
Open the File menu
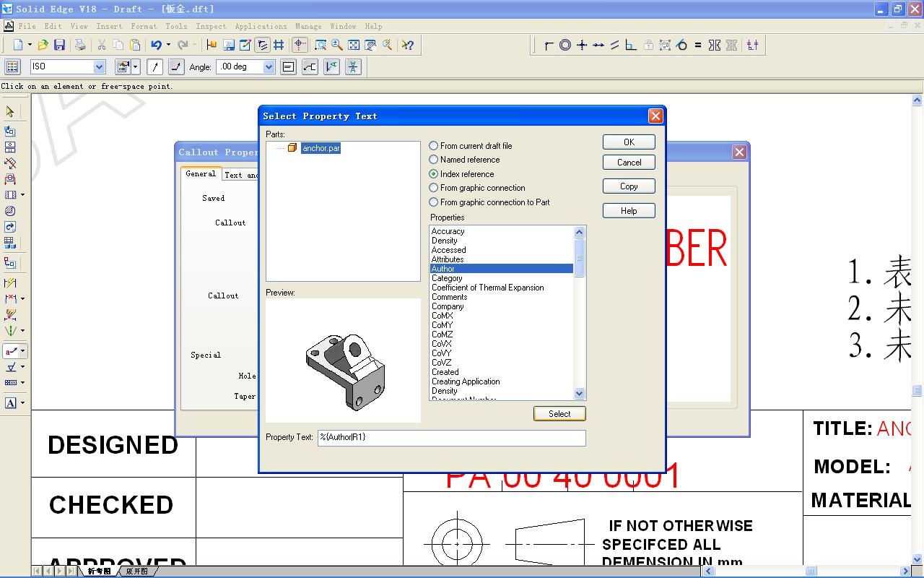(x=27, y=26)
